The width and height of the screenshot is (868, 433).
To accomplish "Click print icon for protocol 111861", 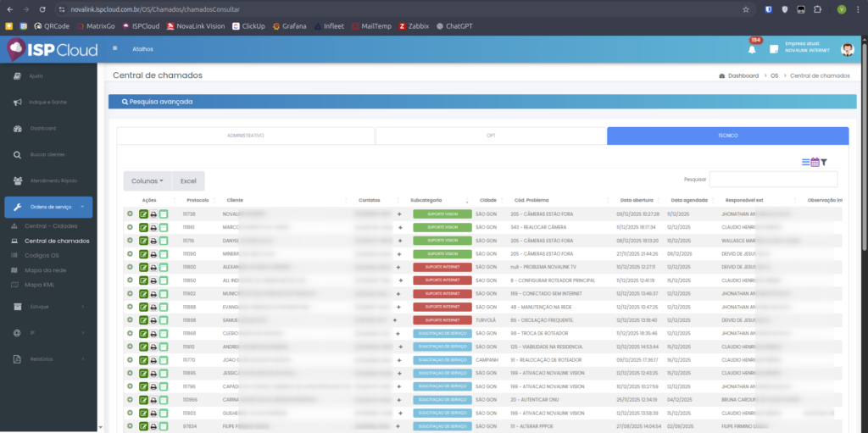I will click(153, 227).
